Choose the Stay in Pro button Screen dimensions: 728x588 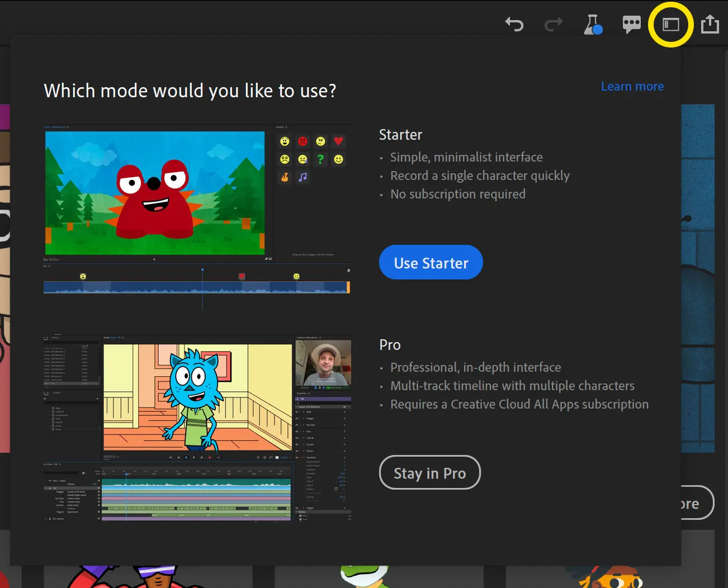[429, 473]
